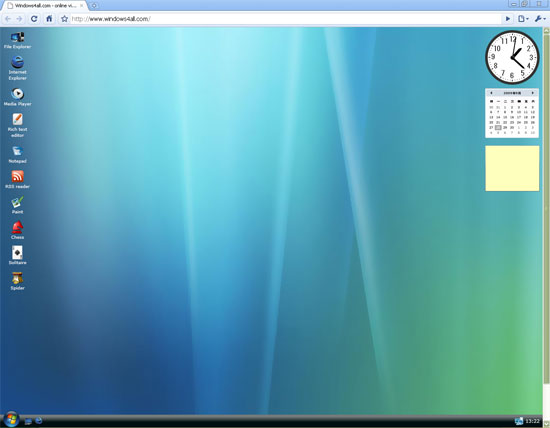This screenshot has width=550, height=428.
Task: Click the address bar with windows4all.com URL
Action: pyautogui.click(x=287, y=19)
